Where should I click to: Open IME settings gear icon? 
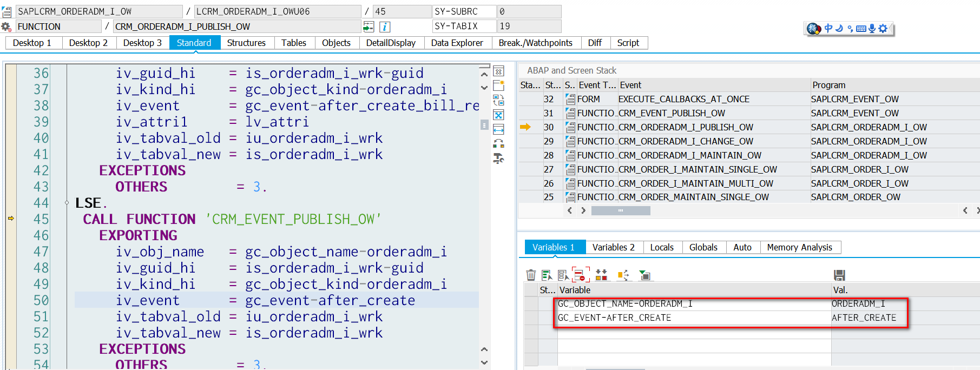pos(883,29)
